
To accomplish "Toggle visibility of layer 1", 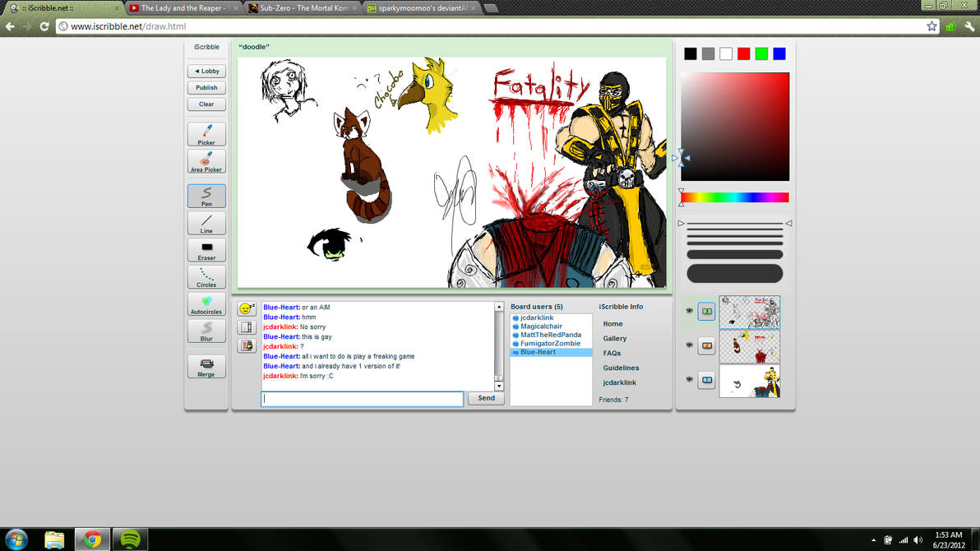I will point(689,380).
